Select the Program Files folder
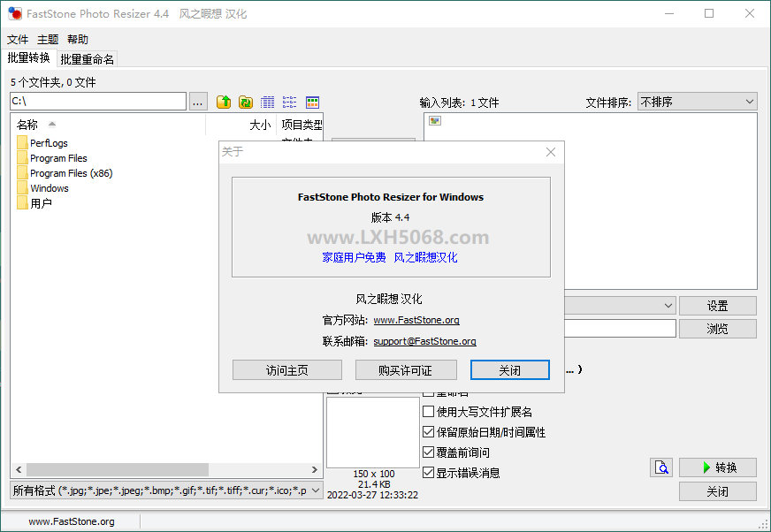Screen dimensions: 771x532 pos(58,158)
